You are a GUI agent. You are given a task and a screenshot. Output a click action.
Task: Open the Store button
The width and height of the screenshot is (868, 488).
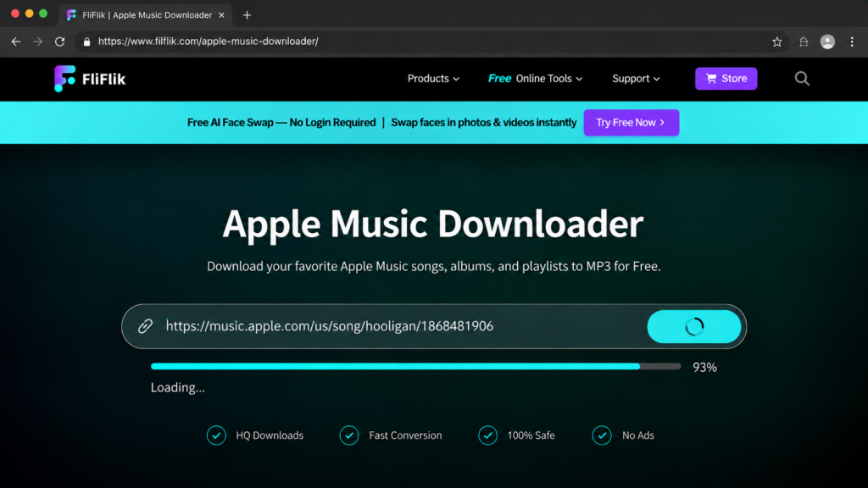726,79
